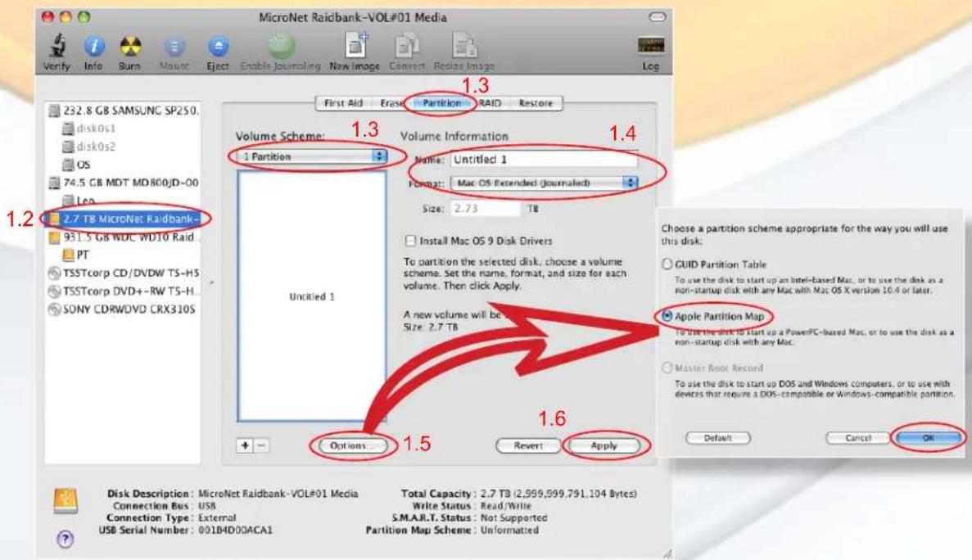Screen dimensions: 972x560
Task: Select the disk0s2 volume
Action: (x=88, y=147)
